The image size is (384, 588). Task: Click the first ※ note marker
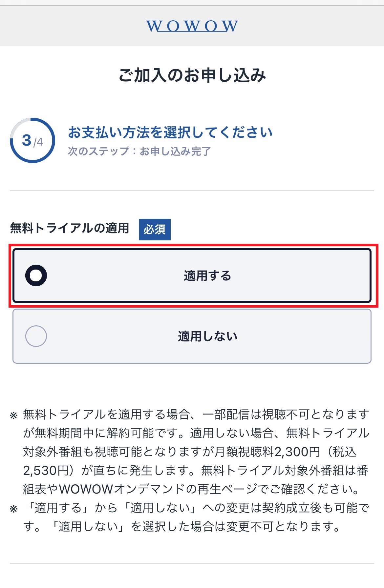[x=14, y=416]
